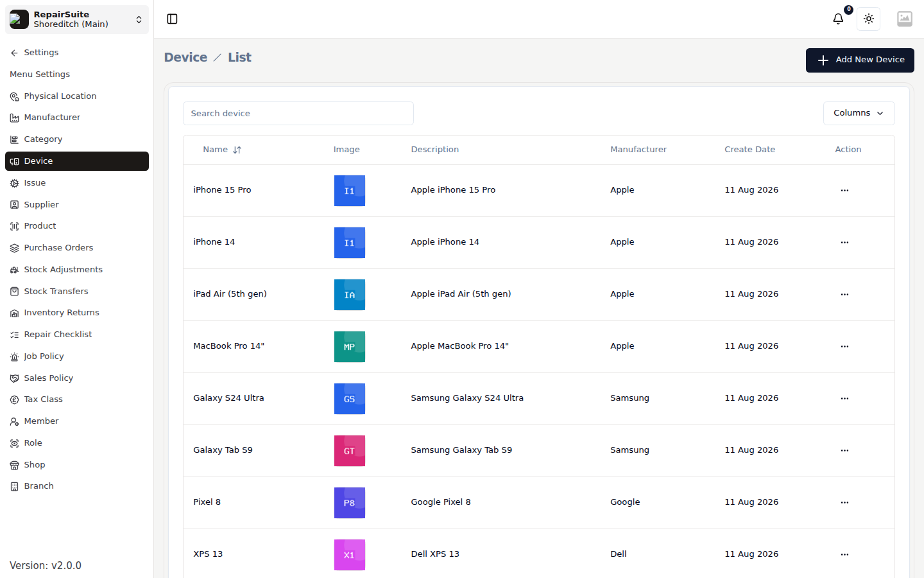Click MacBook Pro MP image thumbnail
Image resolution: width=924 pixels, height=578 pixels.
click(350, 347)
